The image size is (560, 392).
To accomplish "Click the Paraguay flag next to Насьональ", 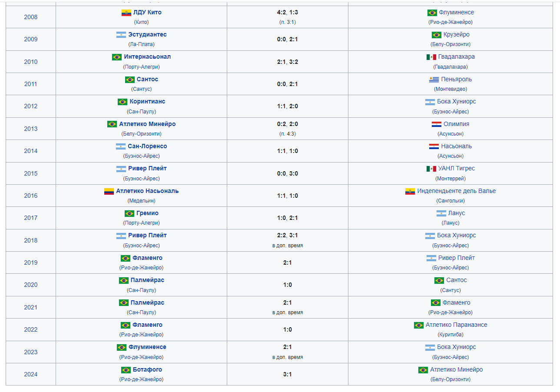I will [x=434, y=146].
